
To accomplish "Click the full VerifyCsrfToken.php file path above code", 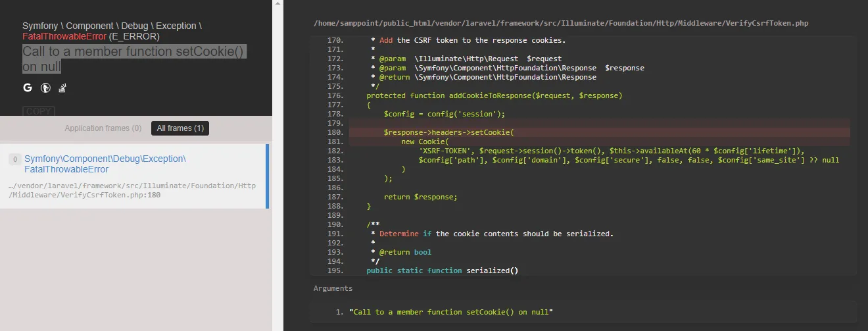I will [561, 23].
